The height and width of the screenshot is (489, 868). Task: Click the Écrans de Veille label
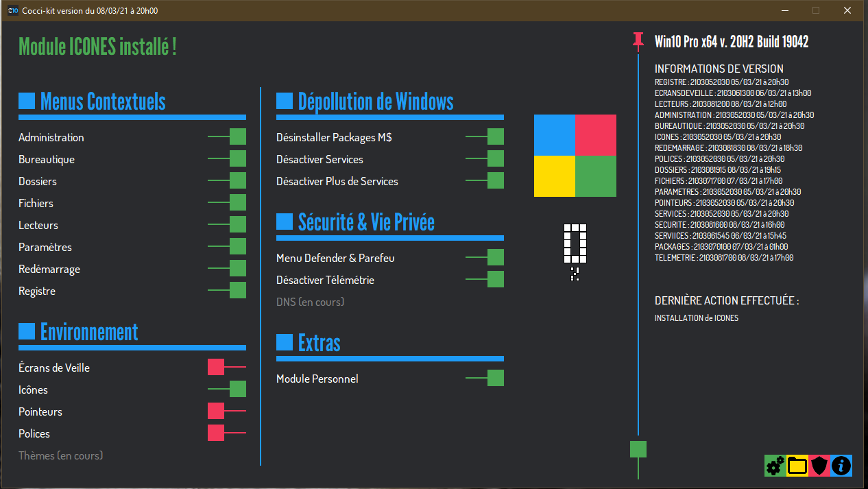54,368
